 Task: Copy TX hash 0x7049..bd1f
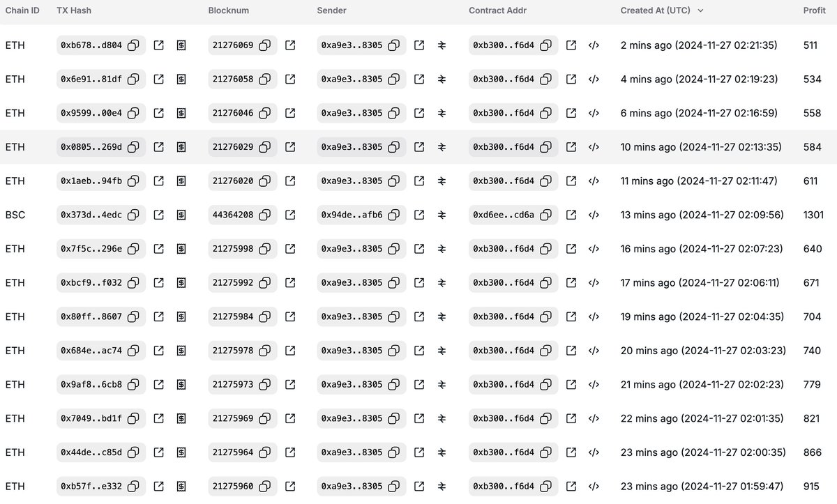pos(133,418)
